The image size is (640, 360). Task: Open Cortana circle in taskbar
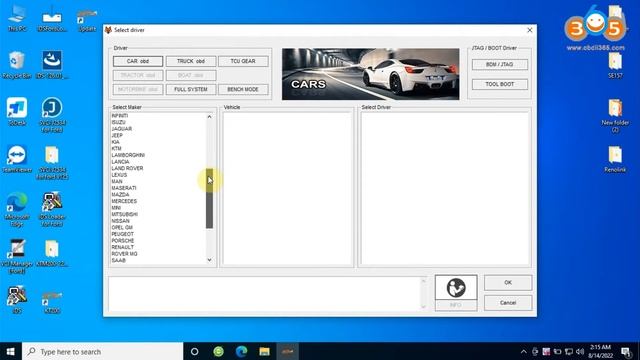click(x=195, y=351)
